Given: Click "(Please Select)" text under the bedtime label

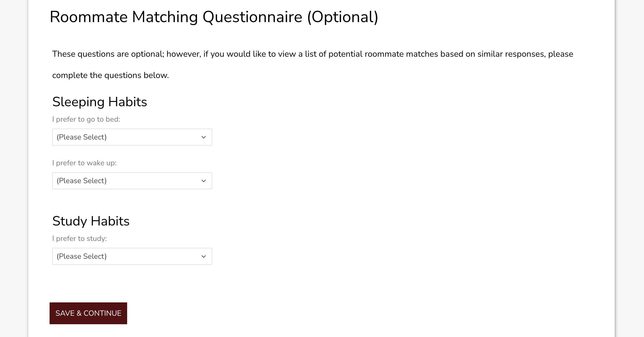Looking at the screenshot, I should [x=82, y=137].
